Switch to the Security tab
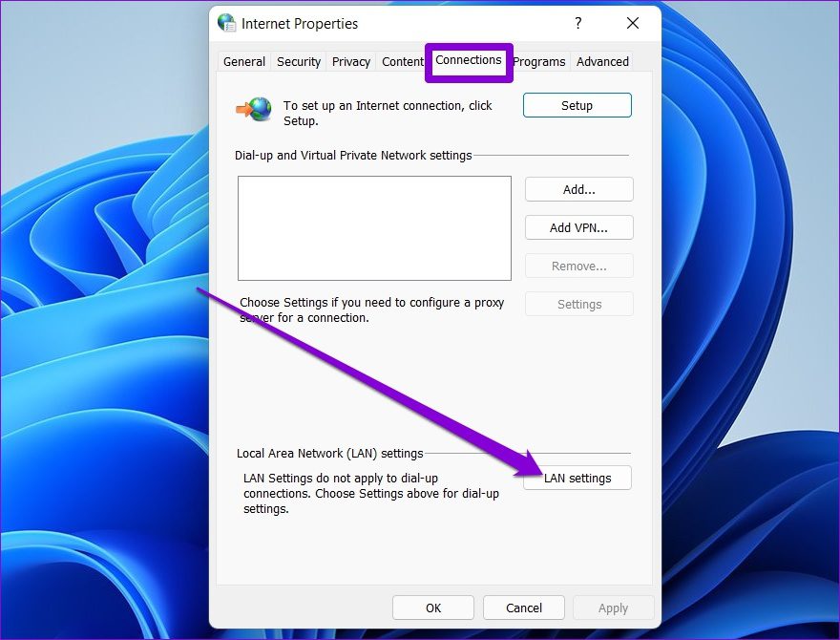This screenshot has width=840, height=640. [x=298, y=61]
